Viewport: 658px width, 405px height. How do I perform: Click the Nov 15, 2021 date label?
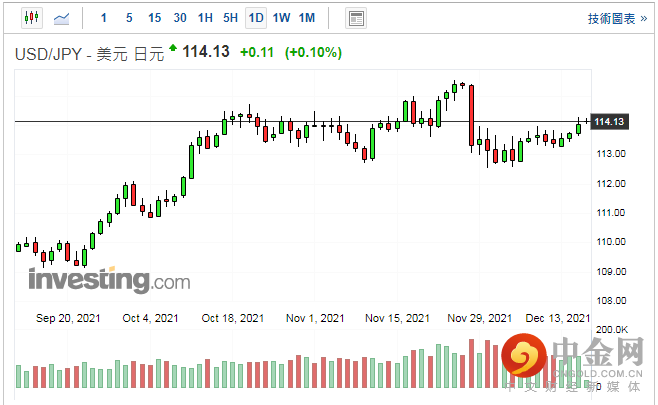(x=397, y=318)
